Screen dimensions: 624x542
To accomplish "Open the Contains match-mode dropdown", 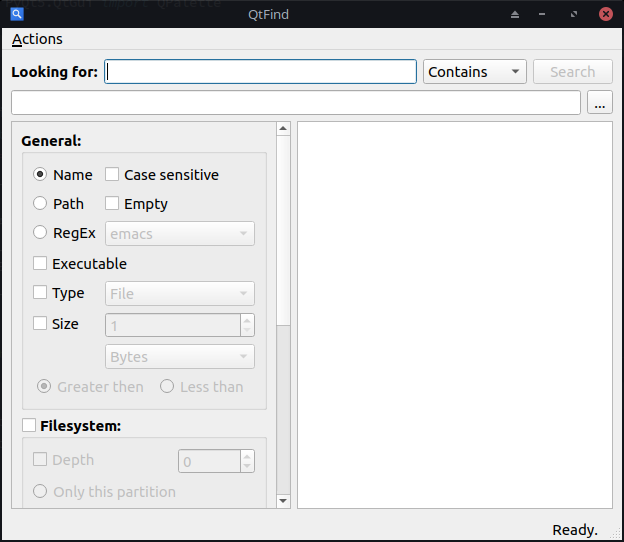I will (x=474, y=72).
